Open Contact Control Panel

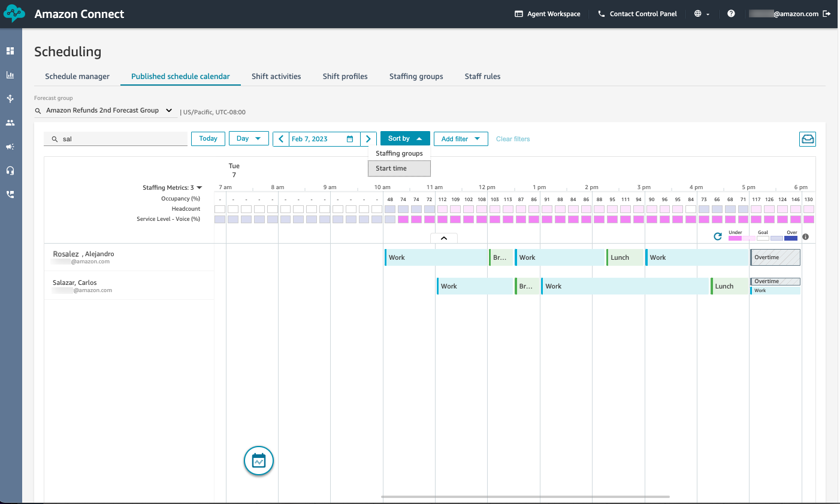coord(637,14)
